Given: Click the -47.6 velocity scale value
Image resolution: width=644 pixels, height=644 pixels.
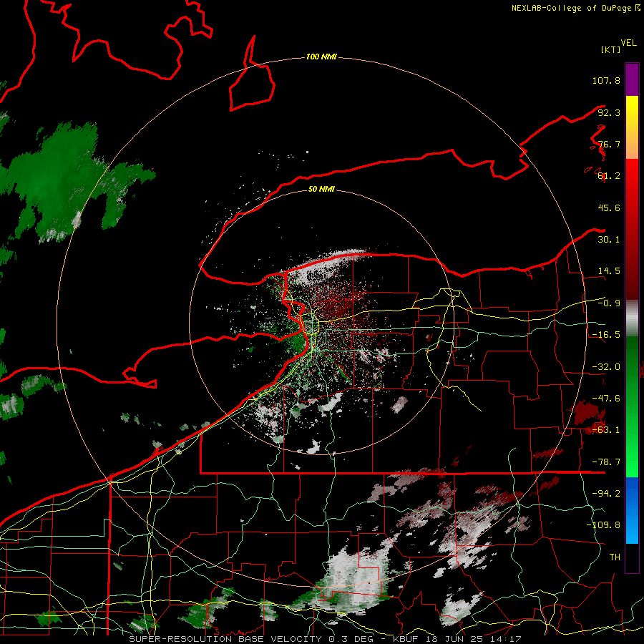Looking at the screenshot, I should 606,399.
